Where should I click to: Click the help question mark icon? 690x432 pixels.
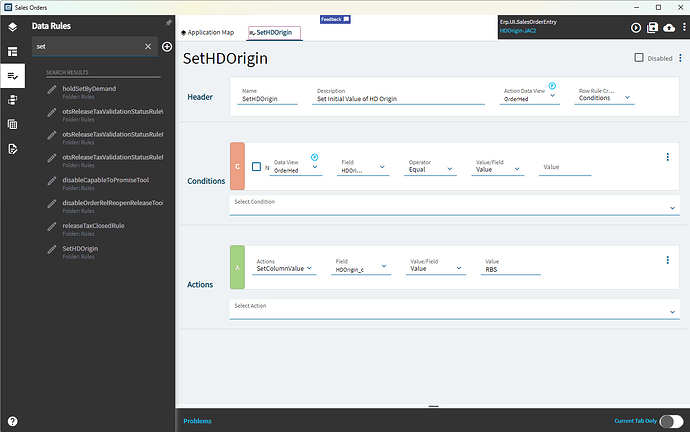point(13,422)
